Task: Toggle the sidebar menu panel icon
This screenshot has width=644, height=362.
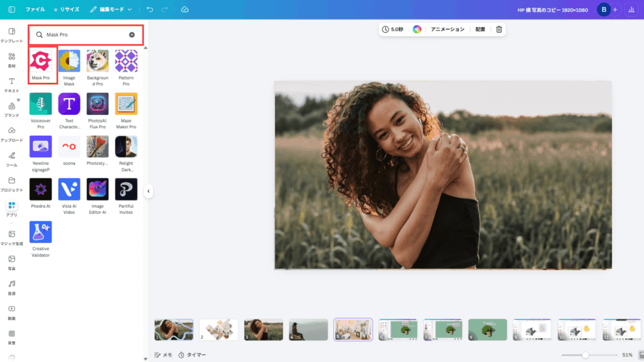Action: click(x=11, y=9)
